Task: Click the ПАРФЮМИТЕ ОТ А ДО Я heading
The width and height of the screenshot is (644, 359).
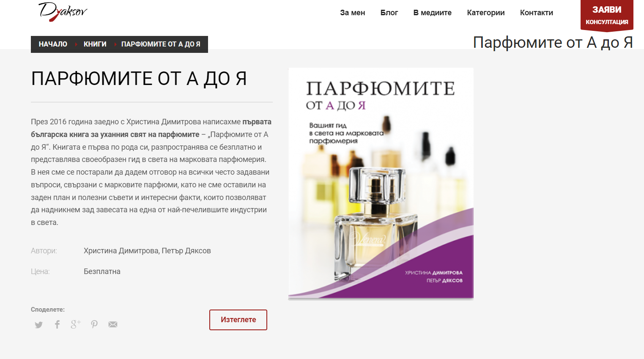Action: coord(139,79)
